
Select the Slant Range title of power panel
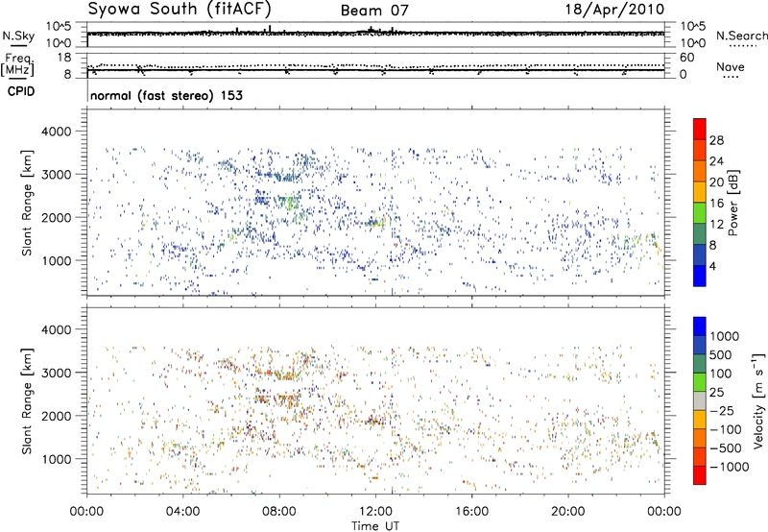pyautogui.click(x=27, y=203)
